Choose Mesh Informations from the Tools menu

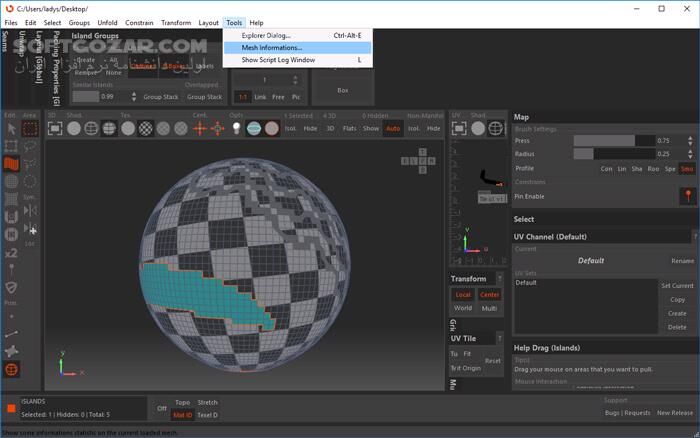pos(272,47)
